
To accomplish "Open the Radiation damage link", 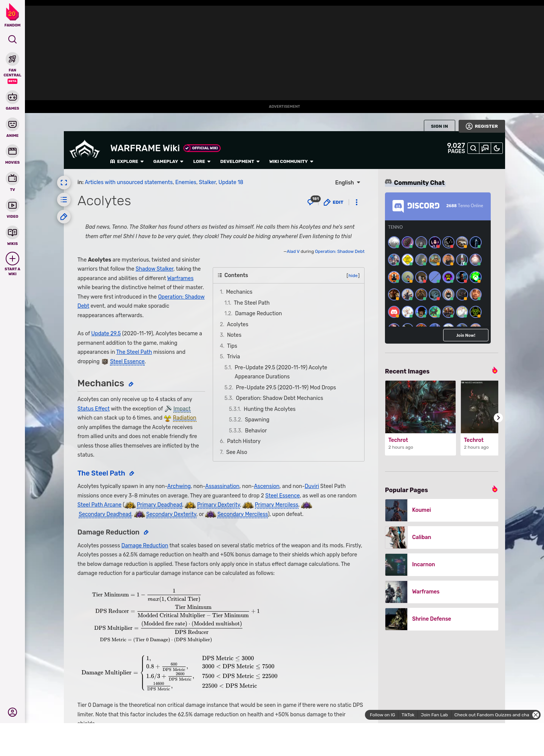I will pos(184,418).
